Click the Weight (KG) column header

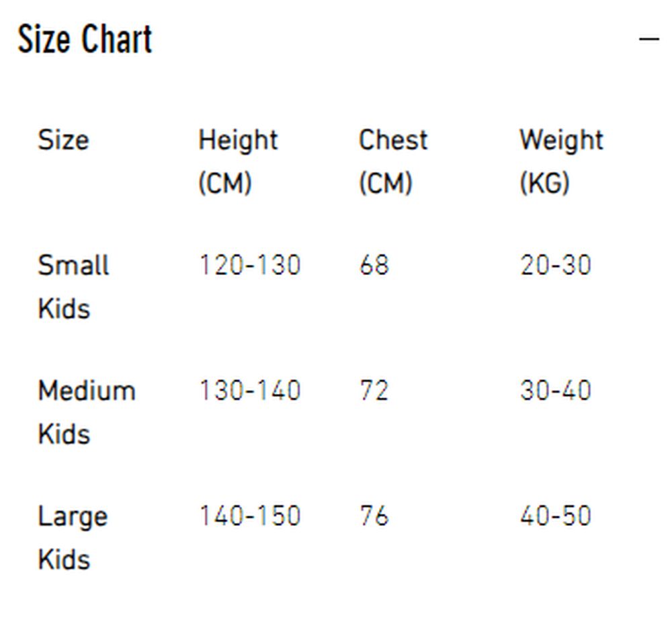[561, 160]
